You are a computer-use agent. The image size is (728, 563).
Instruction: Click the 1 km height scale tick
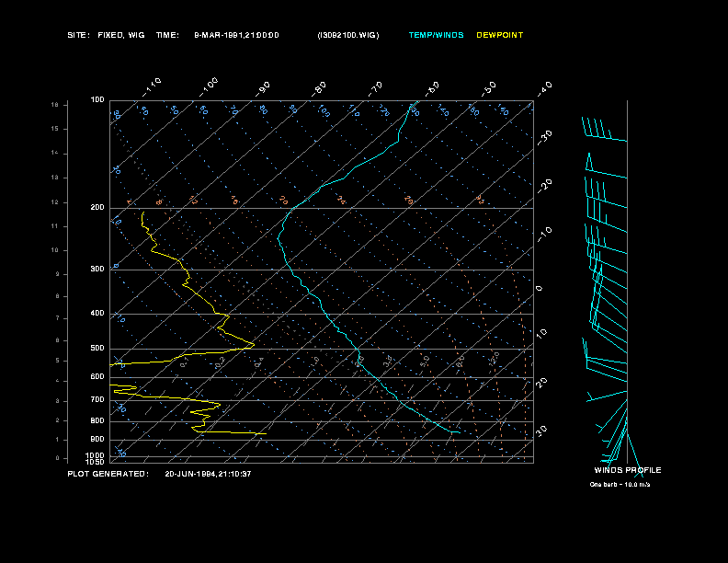pyautogui.click(x=57, y=440)
